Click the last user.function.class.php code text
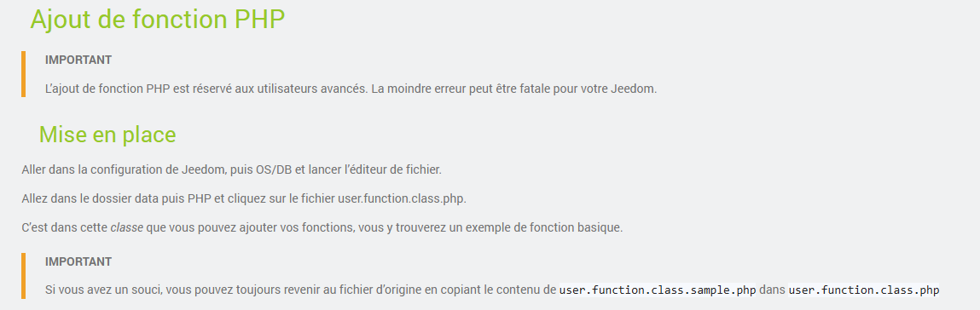Screen dimensions: 980x310 click(864, 290)
